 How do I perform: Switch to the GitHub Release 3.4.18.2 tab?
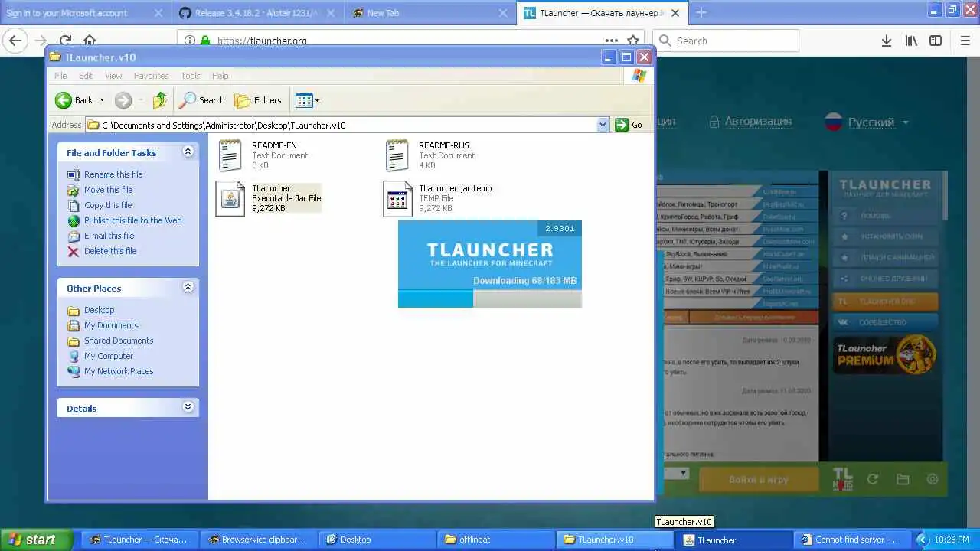tap(258, 13)
